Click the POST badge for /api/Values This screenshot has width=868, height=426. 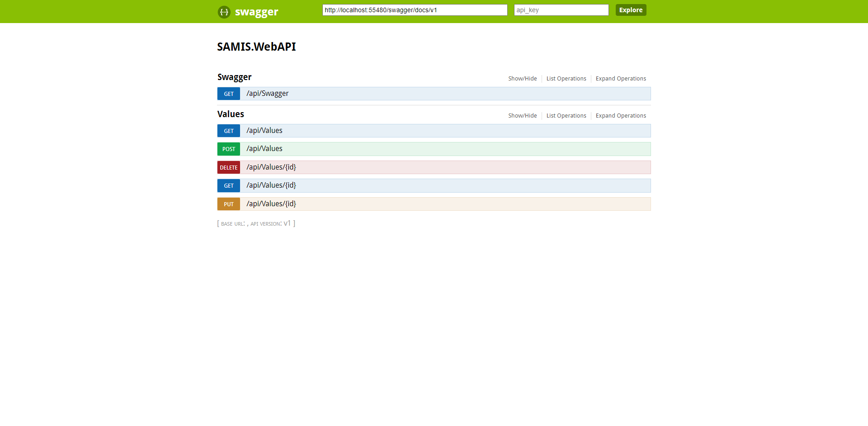[229, 149]
